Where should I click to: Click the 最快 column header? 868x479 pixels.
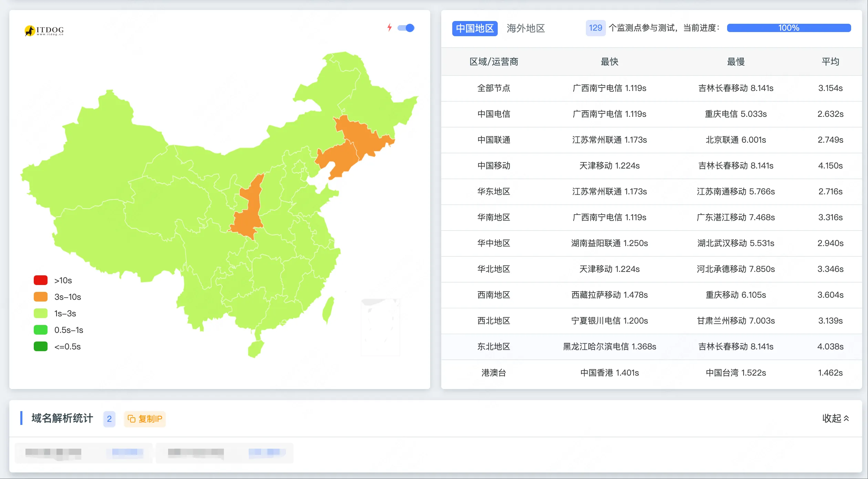609,62
